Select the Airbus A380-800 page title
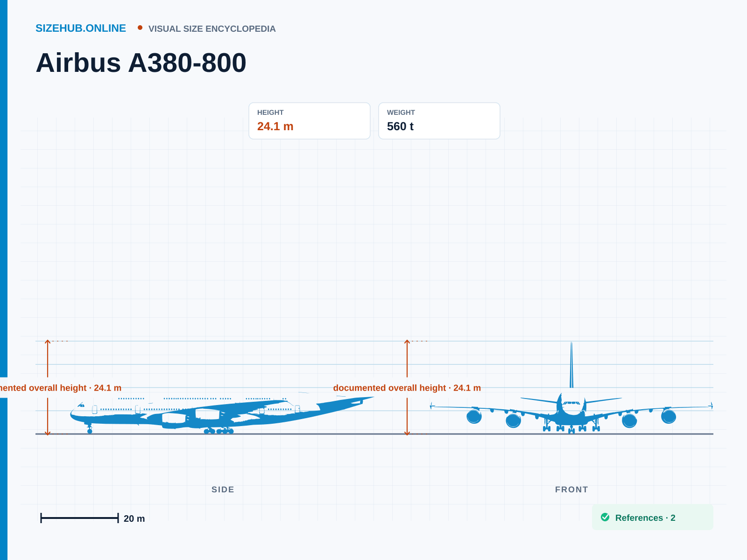This screenshot has height=560, width=747. pyautogui.click(x=141, y=63)
